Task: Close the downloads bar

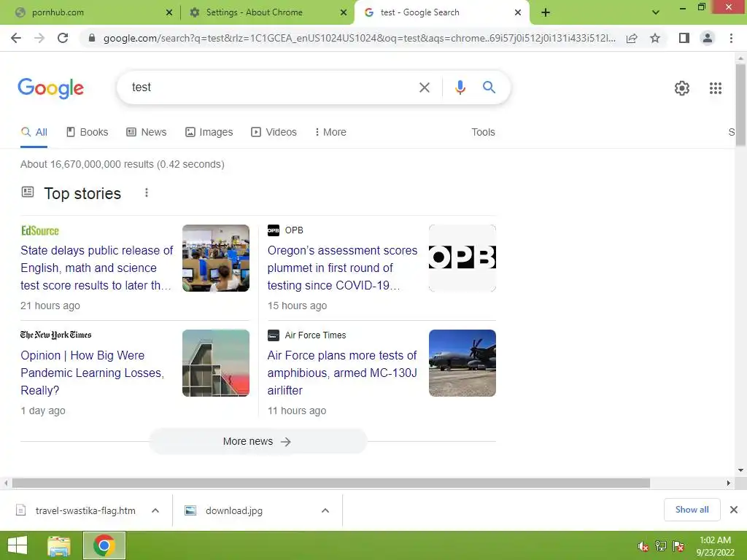Action: pos(734,510)
